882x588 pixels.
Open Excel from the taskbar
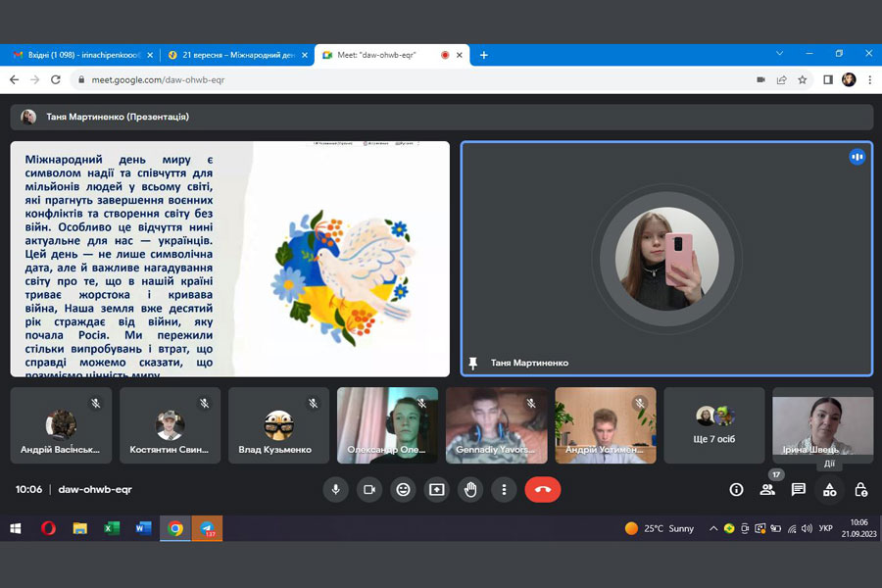click(112, 528)
